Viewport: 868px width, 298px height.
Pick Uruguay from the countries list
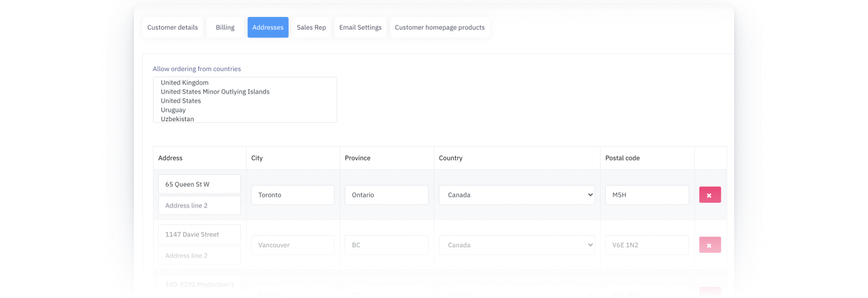173,110
